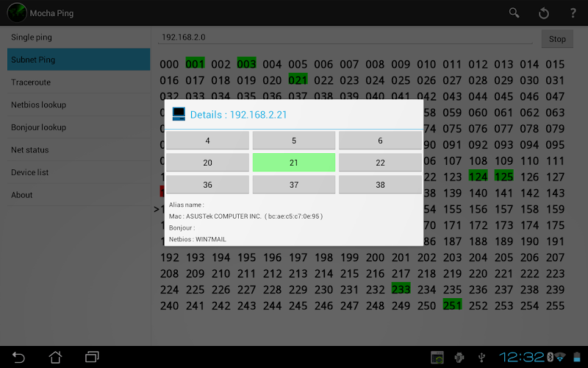588x368 pixels.
Task: Tap green host 021 in grid
Action: 298,79
